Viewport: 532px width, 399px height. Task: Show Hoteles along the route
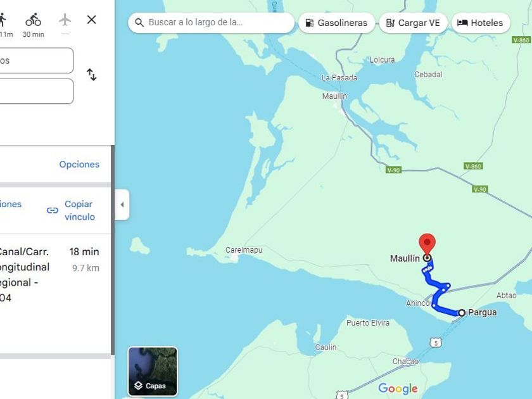pos(480,23)
